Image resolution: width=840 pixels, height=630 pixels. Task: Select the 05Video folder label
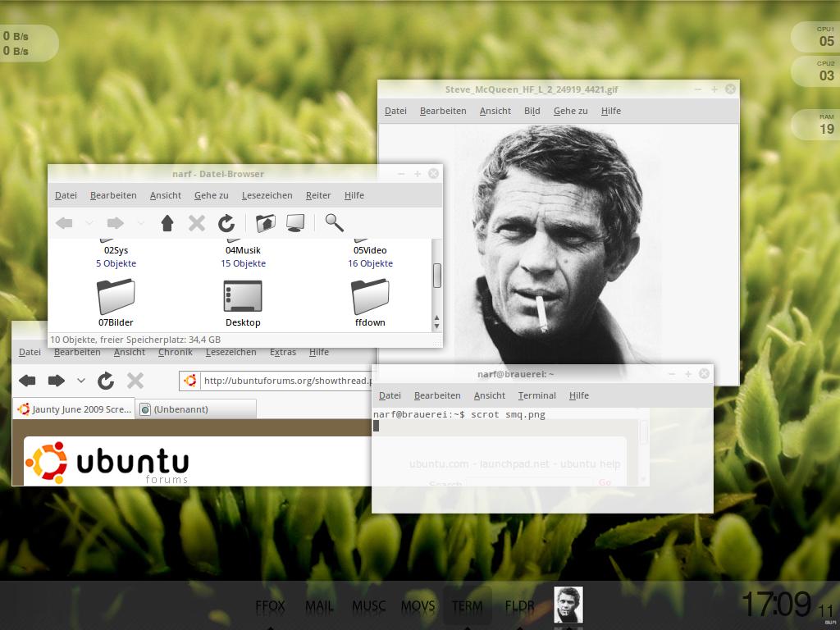pyautogui.click(x=370, y=250)
